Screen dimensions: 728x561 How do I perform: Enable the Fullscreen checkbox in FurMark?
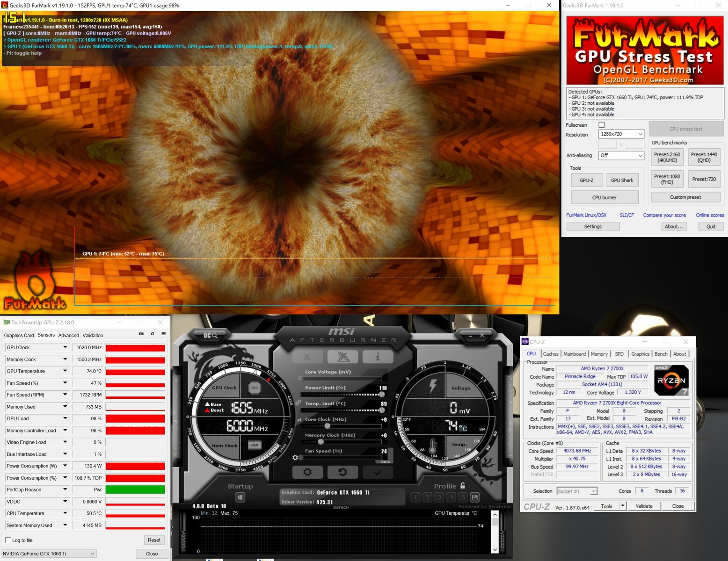point(602,125)
